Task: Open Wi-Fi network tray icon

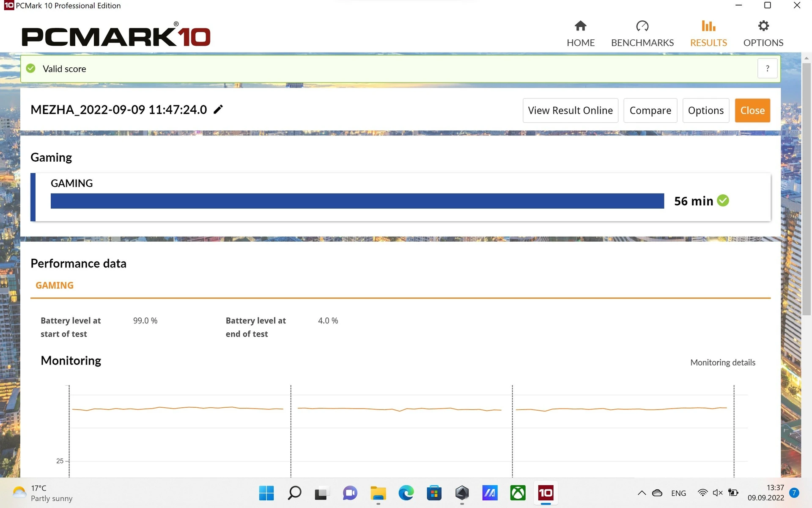Action: (702, 493)
